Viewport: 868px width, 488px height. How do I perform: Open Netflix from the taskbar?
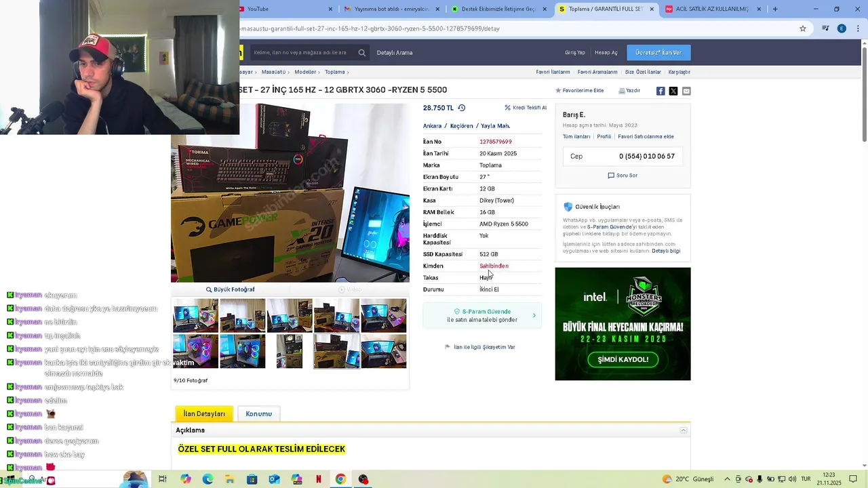pos(319,479)
